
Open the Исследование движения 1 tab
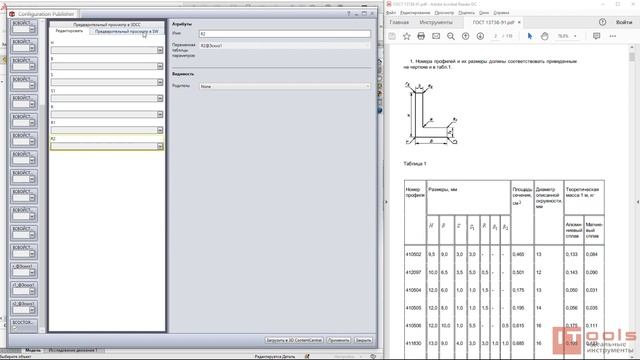pos(73,350)
